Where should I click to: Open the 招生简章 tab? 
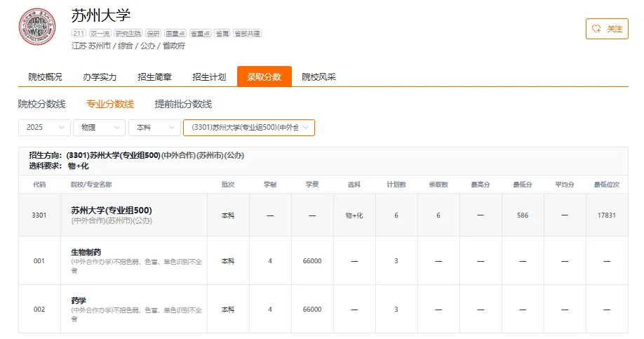pos(154,77)
